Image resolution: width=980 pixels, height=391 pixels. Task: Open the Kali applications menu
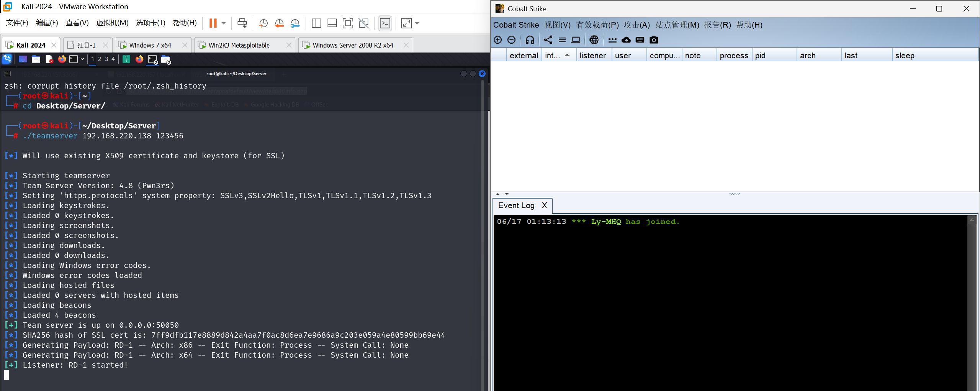(7, 59)
